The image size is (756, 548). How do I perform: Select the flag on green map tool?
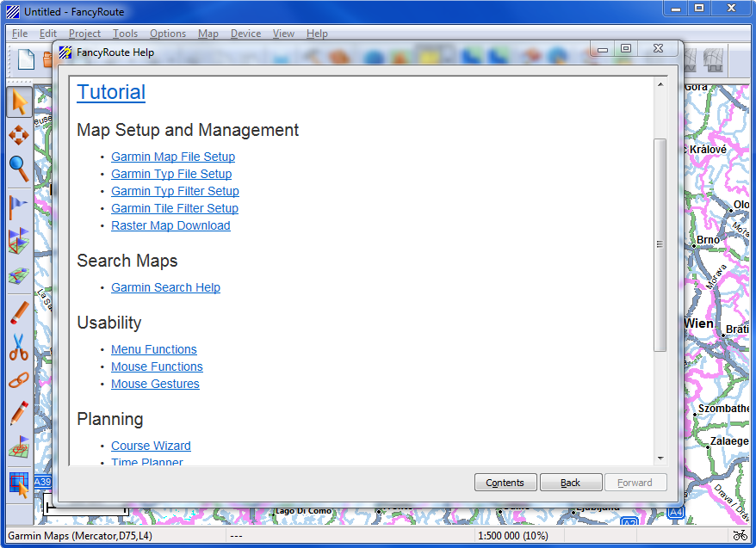19,446
